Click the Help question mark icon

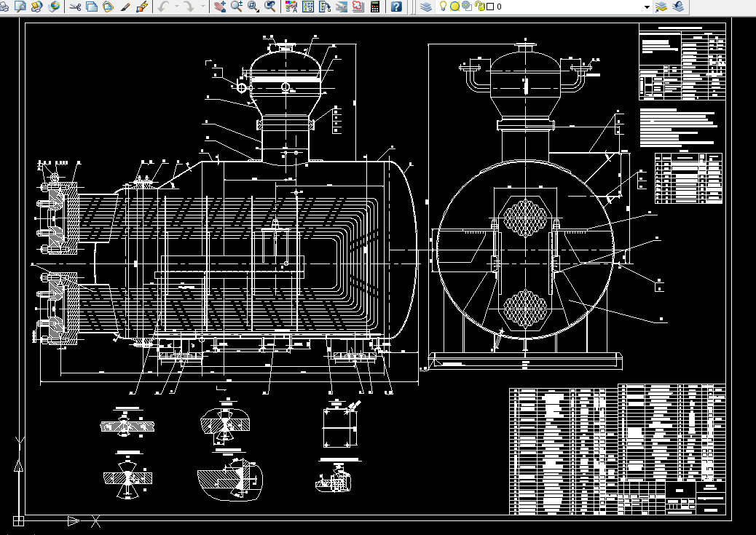(395, 7)
